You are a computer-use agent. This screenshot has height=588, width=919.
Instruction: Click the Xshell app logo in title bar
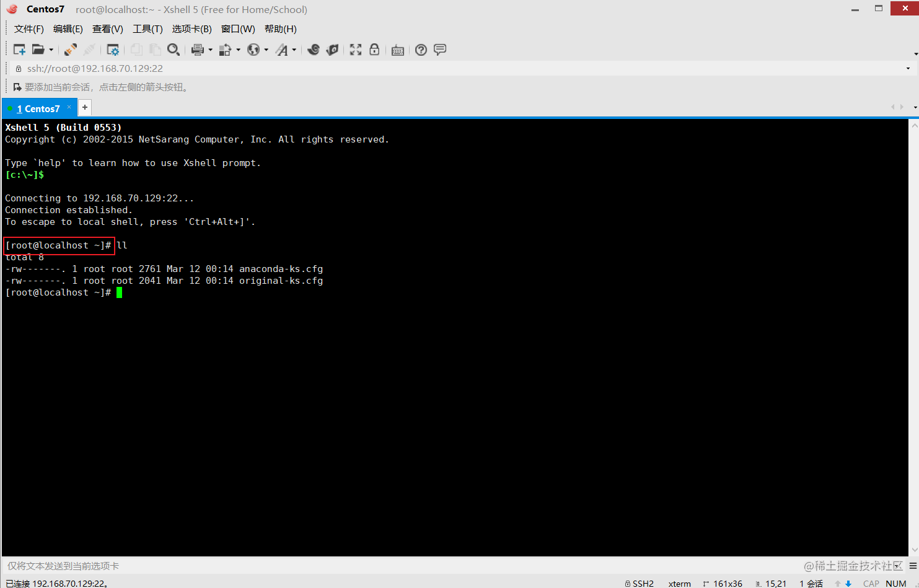click(x=12, y=9)
